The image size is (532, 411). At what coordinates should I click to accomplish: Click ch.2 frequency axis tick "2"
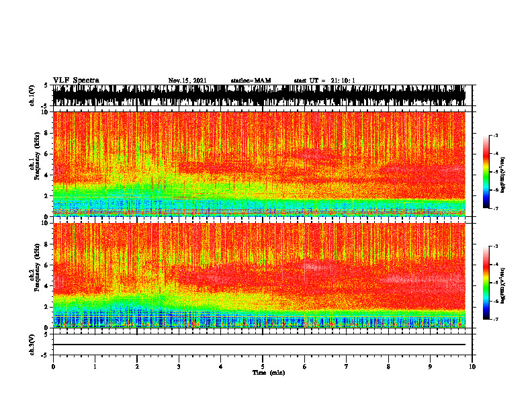pyautogui.click(x=48, y=307)
